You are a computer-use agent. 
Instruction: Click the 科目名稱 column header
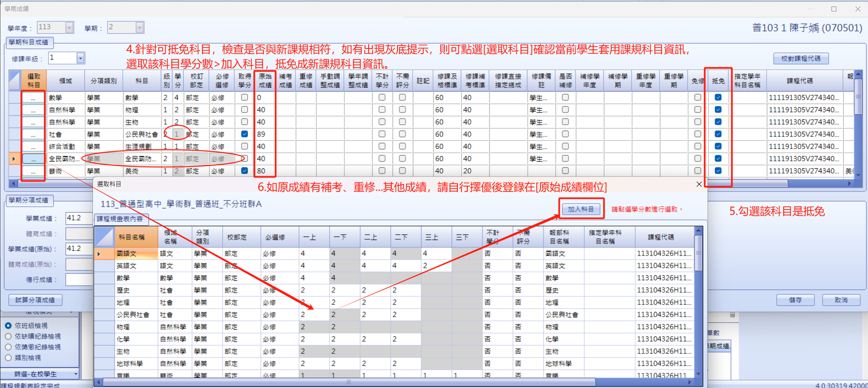[137, 237]
